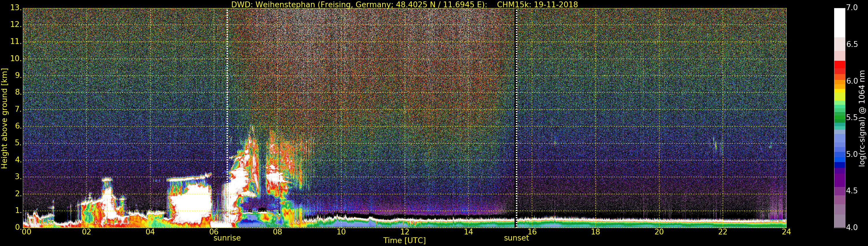868x246 pixels.
Task: Select the white top section of colorbar
Action: pos(839,22)
